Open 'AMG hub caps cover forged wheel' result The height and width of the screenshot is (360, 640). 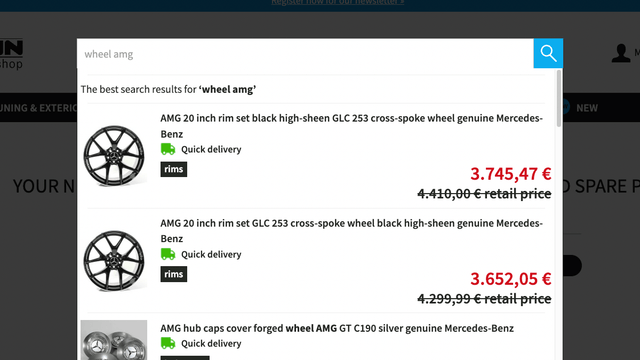[x=337, y=328]
